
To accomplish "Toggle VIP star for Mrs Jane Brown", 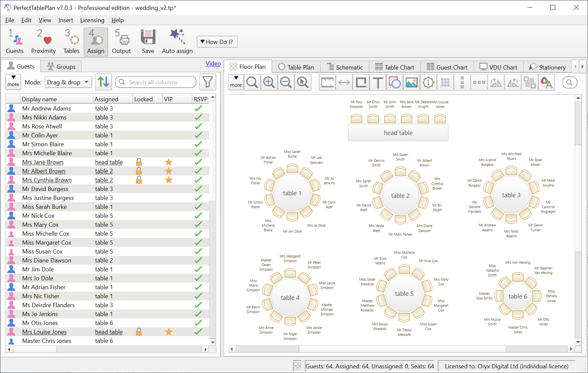I will pos(169,162).
